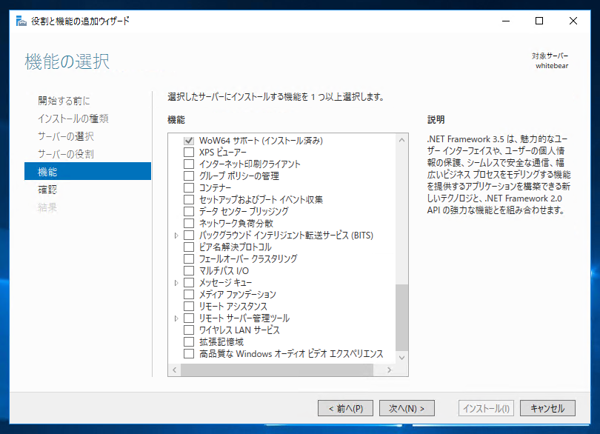Check インターネット印刷クライアント checkbox
This screenshot has width=600, height=434.
point(189,164)
